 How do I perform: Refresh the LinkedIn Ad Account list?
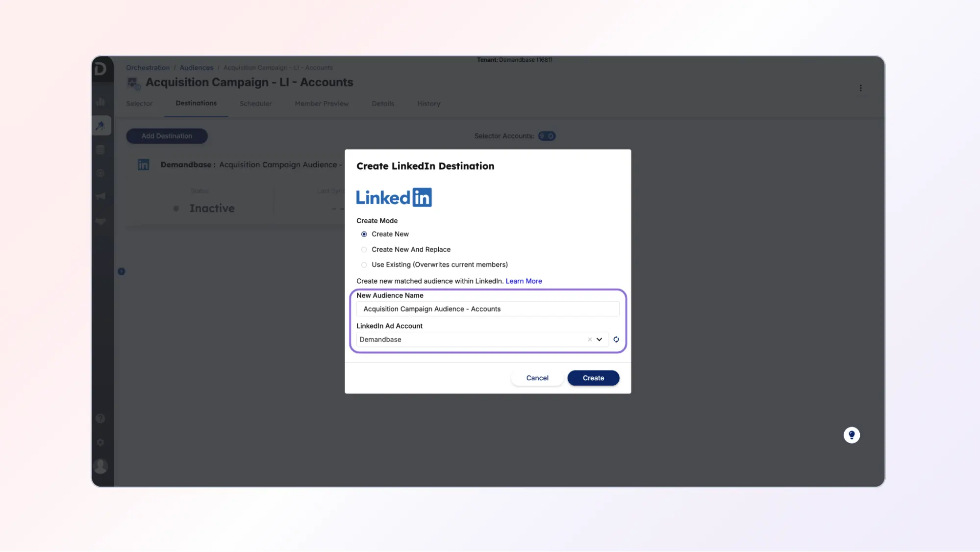tap(616, 339)
